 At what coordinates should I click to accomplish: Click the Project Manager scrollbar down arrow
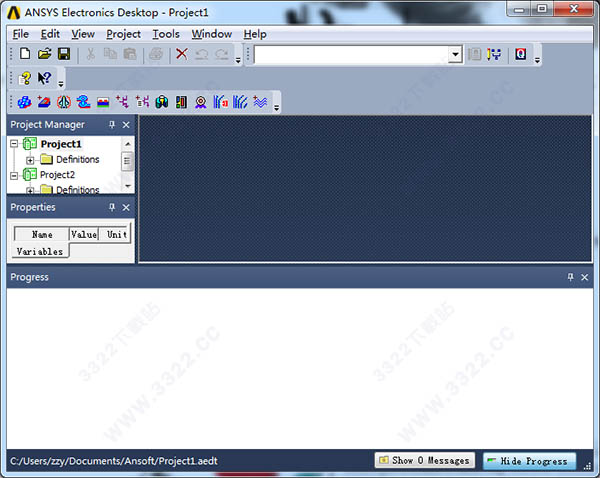tap(128, 186)
